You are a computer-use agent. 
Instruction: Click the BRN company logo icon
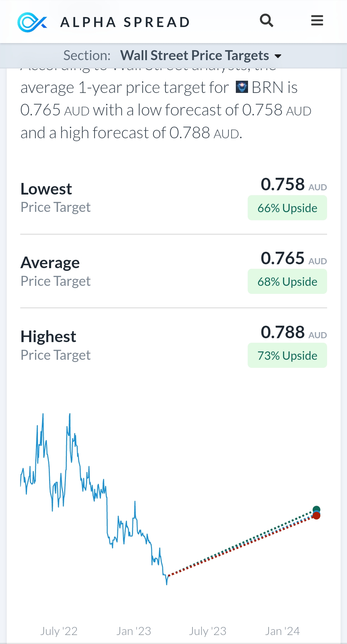pos(242,87)
